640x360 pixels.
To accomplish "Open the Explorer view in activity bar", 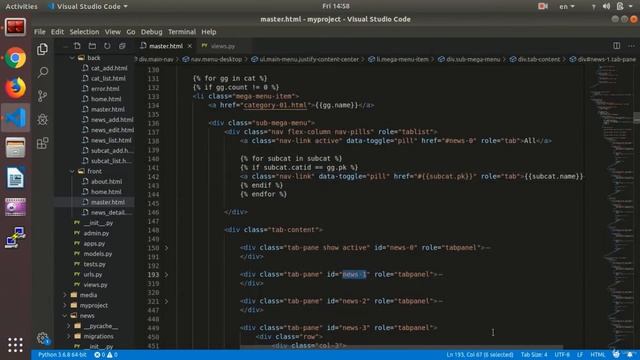I will coord(42,49).
